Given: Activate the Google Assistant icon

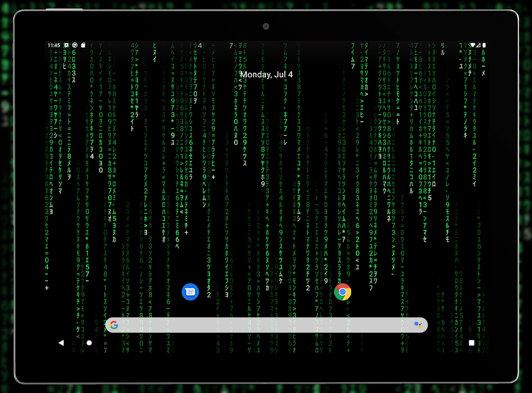Looking at the screenshot, I should point(418,325).
